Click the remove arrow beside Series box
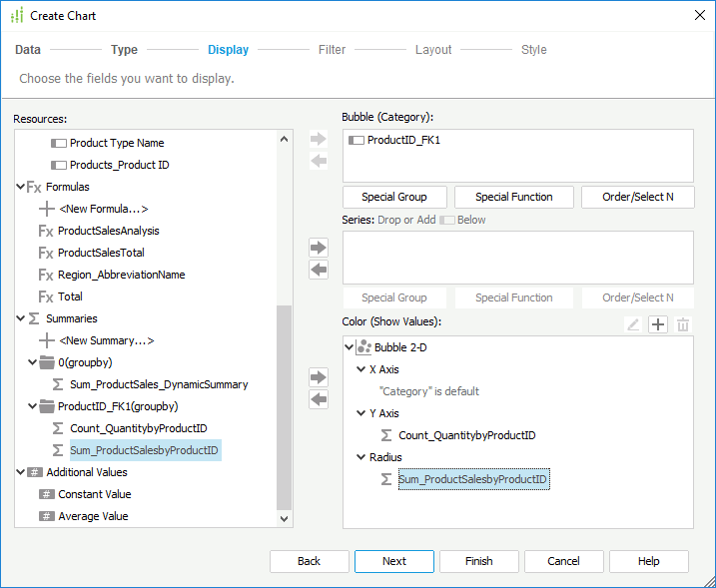Viewport: 716px width, 588px height. click(319, 270)
